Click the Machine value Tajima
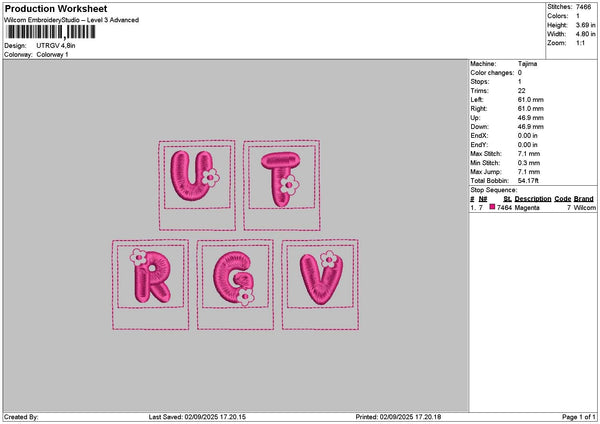This screenshot has width=600, height=424. tap(527, 64)
